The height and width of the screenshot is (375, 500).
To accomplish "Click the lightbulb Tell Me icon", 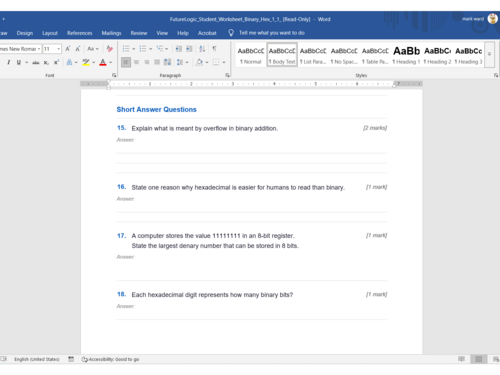I will coord(231,33).
